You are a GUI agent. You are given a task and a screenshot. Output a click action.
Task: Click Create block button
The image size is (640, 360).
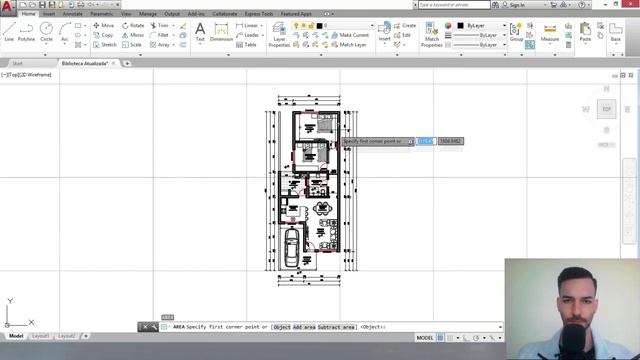[x=405, y=25]
